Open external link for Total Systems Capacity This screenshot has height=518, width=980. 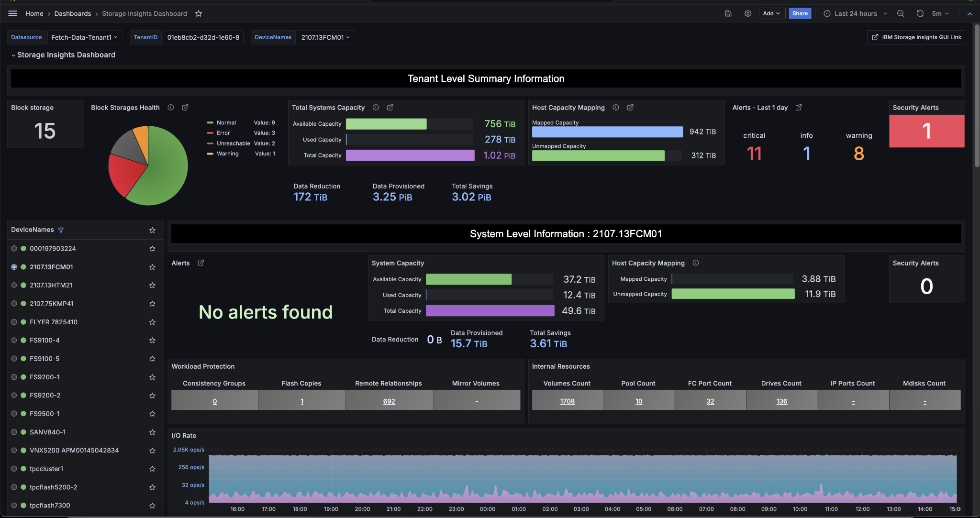point(390,108)
